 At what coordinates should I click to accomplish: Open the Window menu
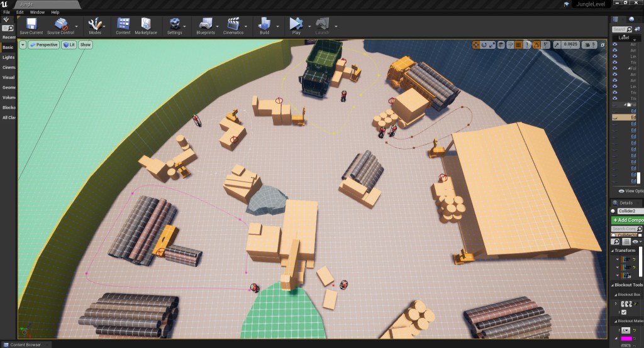[37, 12]
